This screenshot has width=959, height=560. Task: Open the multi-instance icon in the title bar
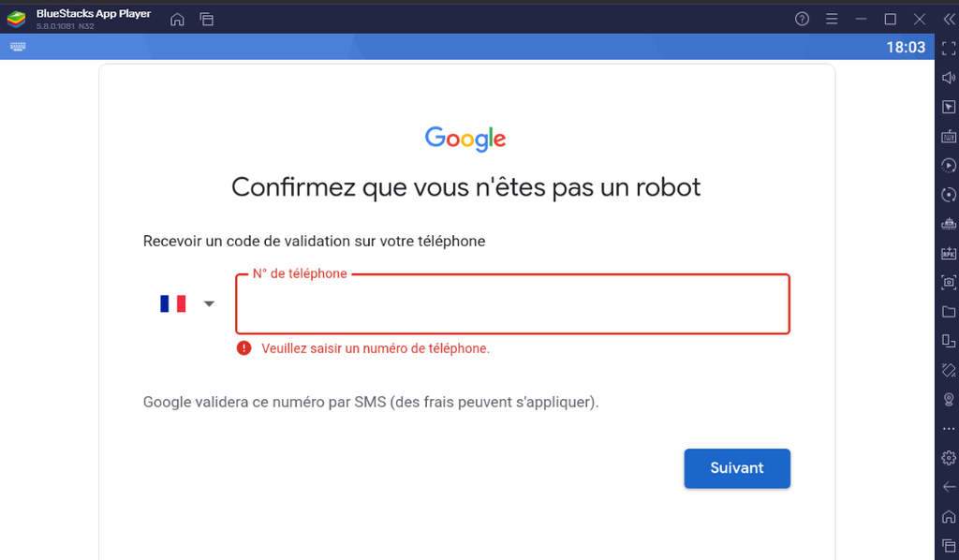point(207,20)
